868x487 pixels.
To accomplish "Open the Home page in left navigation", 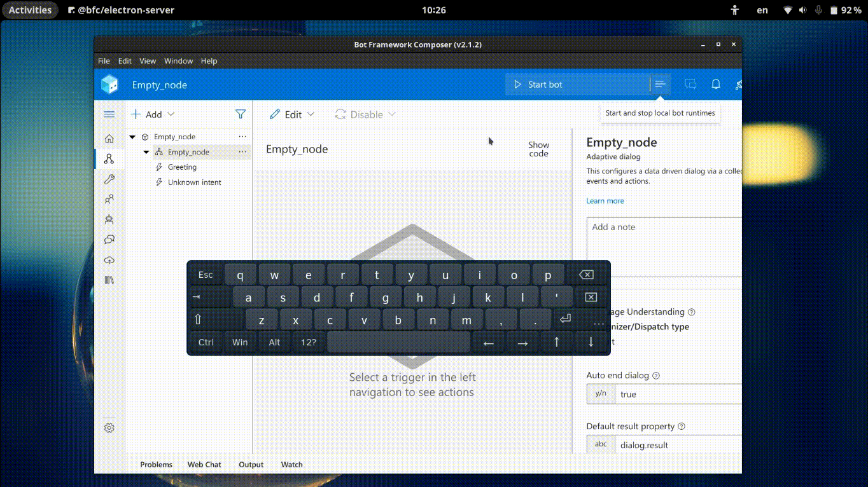I will pos(109,139).
